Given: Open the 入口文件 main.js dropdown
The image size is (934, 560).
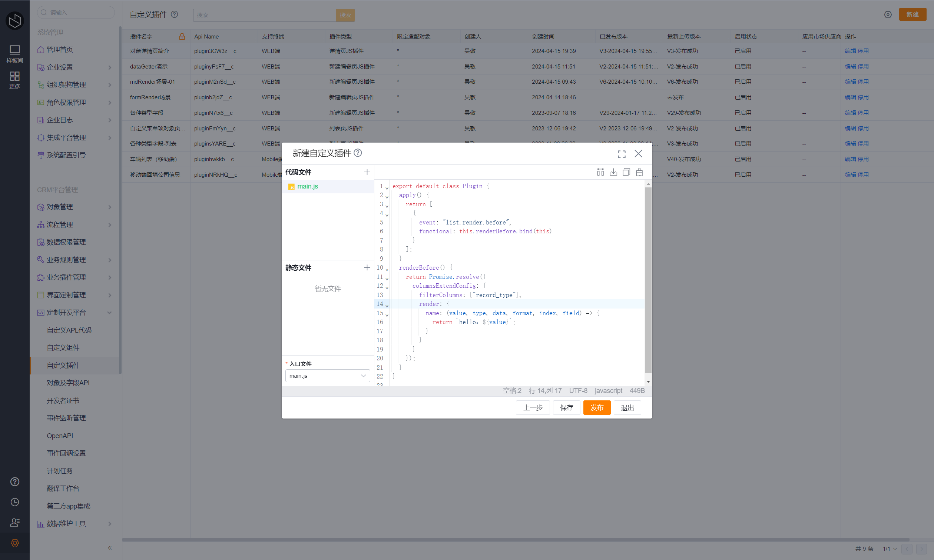Looking at the screenshot, I should click(x=327, y=376).
